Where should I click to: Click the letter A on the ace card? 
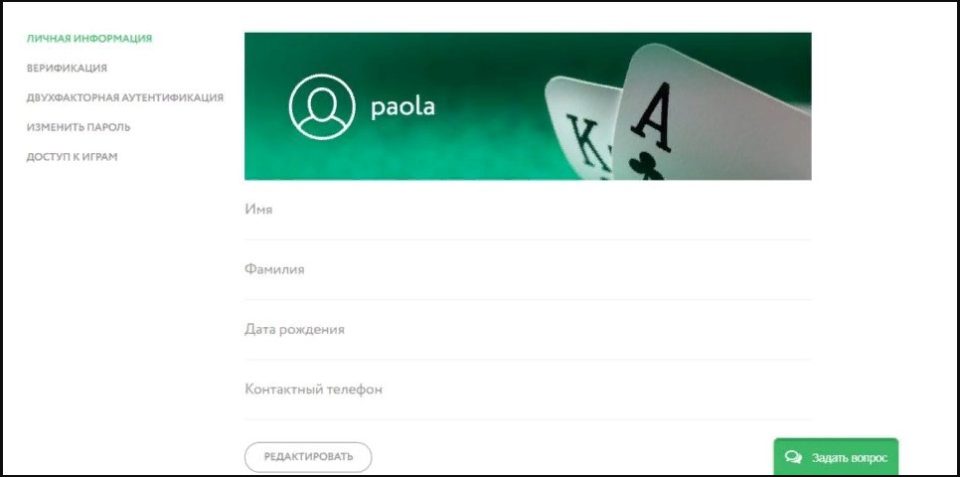652,117
